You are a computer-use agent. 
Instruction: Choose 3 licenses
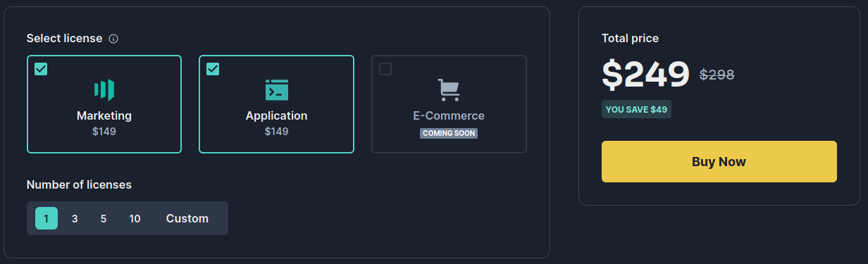click(x=75, y=218)
